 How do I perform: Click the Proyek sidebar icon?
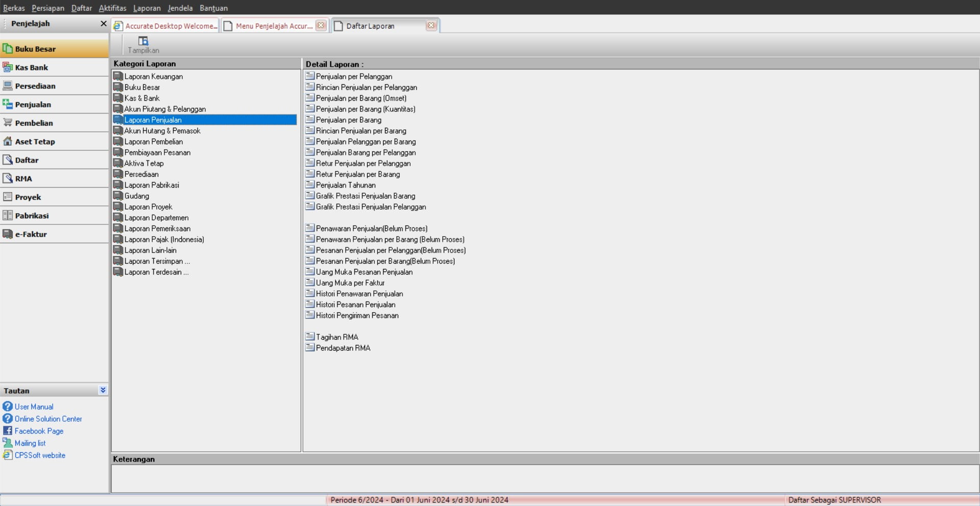pyautogui.click(x=8, y=197)
